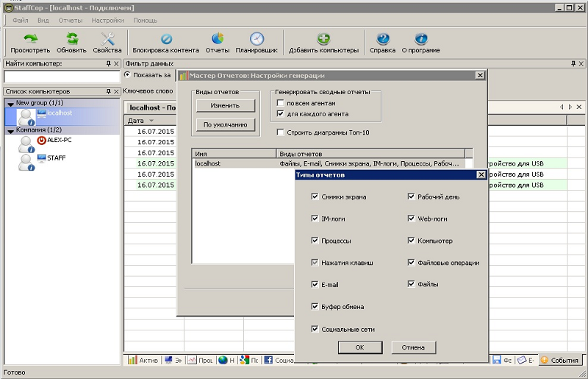This screenshot has height=379, width=588.
Task: Toggle the Web-логи report checkbox
Action: point(412,219)
